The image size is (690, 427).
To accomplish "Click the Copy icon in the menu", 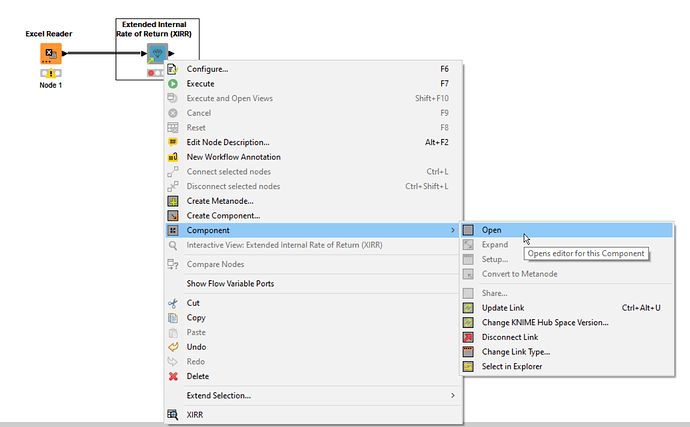I will (173, 318).
